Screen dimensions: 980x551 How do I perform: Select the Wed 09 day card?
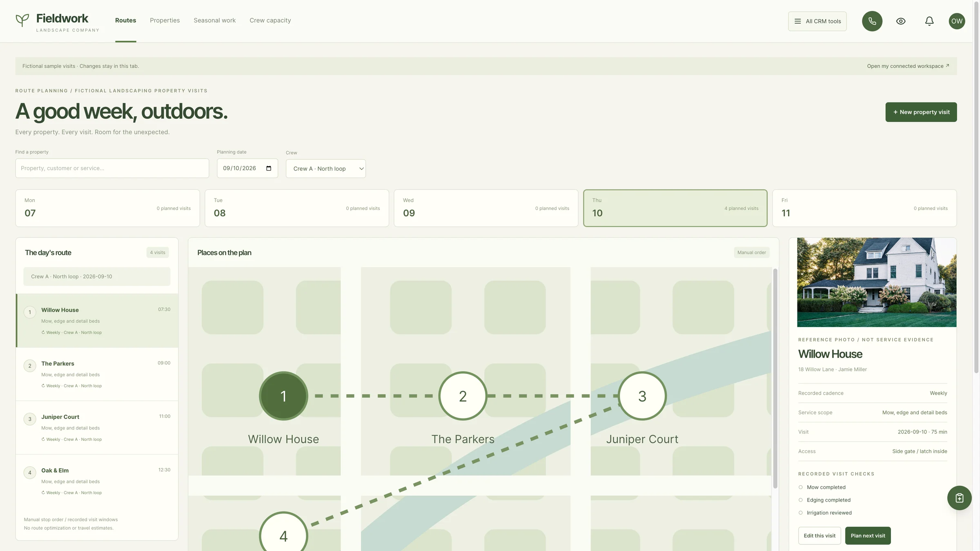tap(486, 208)
